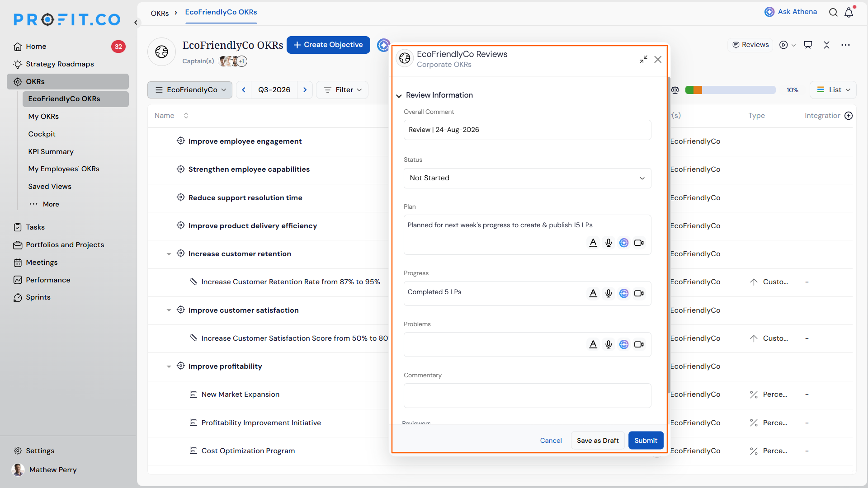Collapse Improve profitability objective
This screenshot has height=488, width=868.
[169, 367]
